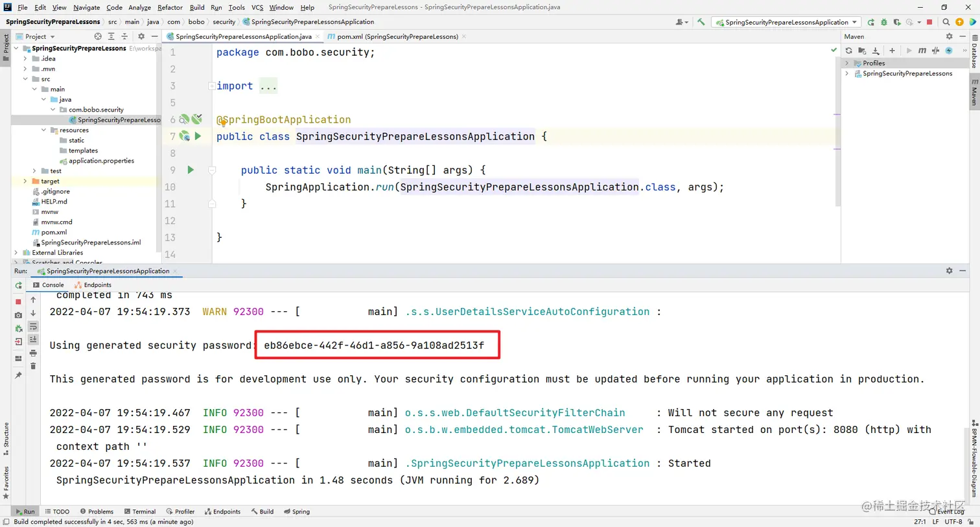Stop the process in Run panel
This screenshot has height=527, width=980.
(18, 301)
